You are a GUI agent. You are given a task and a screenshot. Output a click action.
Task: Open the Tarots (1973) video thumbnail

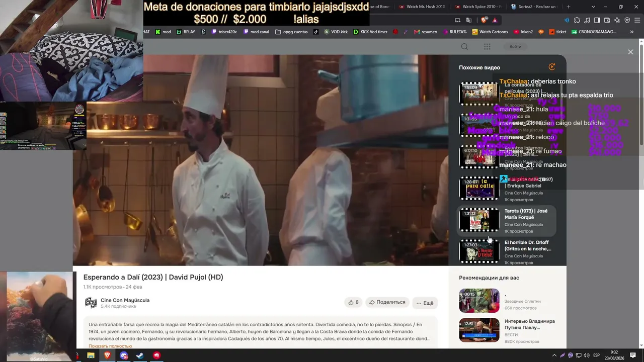479,220
